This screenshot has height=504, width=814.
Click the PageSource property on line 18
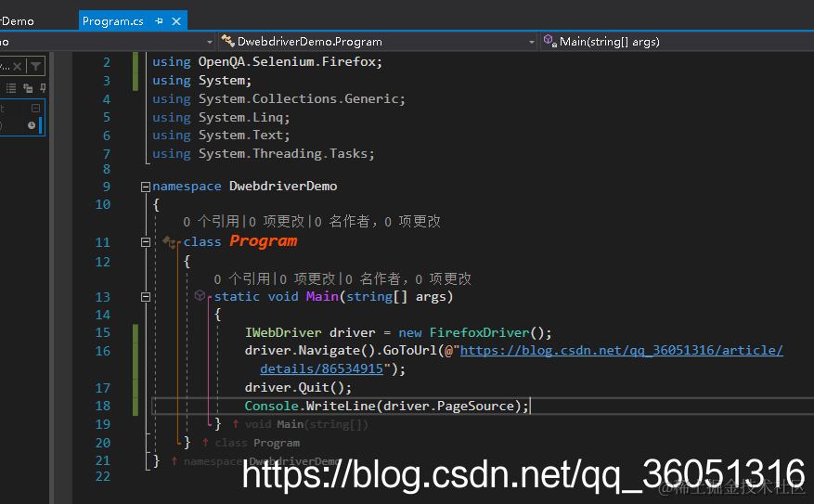tap(475, 406)
